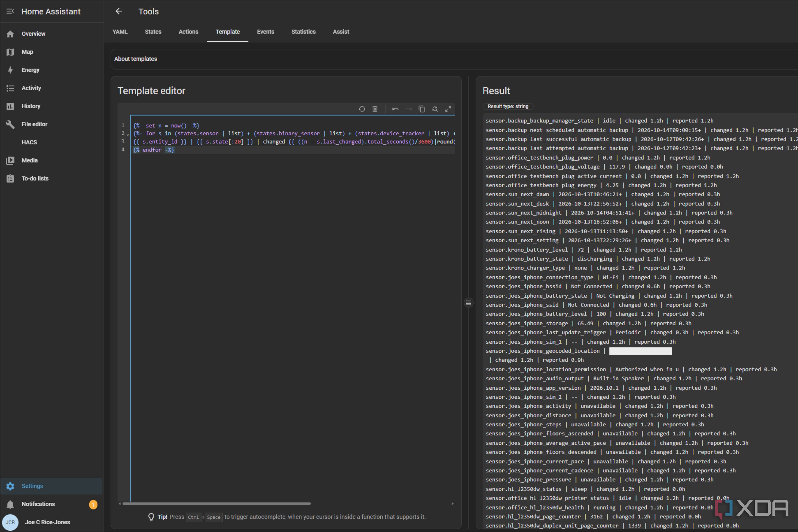Open the Overview home icon
This screenshot has height=532, width=798.
coord(10,34)
